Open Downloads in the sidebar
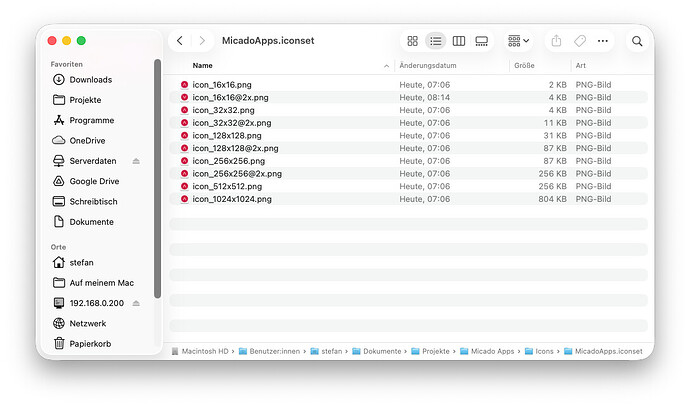The width and height of the screenshot is (690, 406). point(90,80)
